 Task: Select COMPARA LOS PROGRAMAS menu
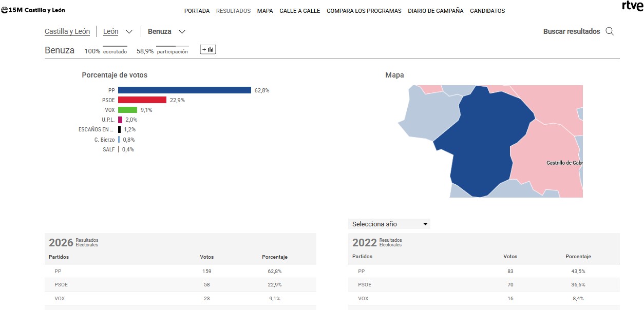coord(364,11)
